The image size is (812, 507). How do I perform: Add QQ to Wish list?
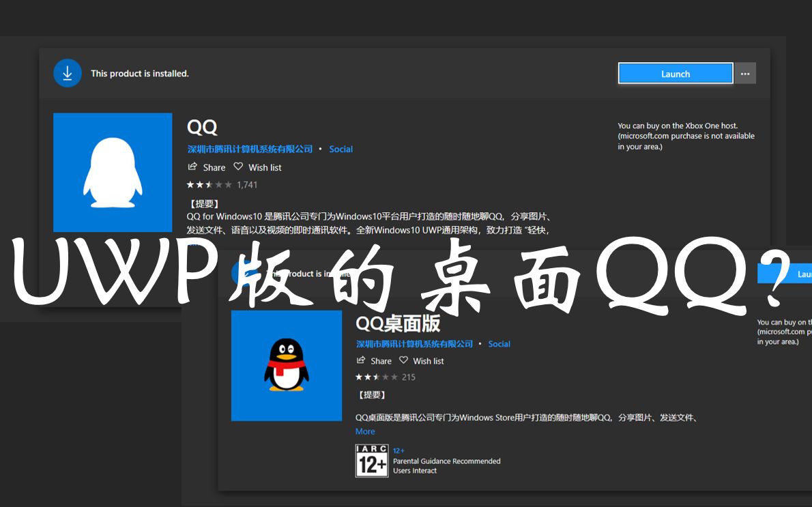click(x=257, y=167)
